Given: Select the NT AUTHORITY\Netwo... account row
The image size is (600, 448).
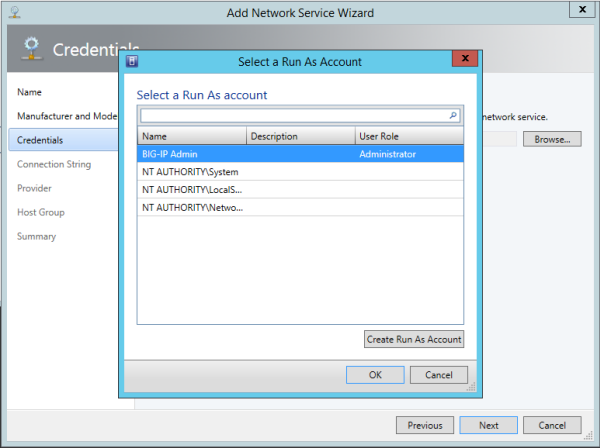Looking at the screenshot, I should pyautogui.click(x=300, y=207).
